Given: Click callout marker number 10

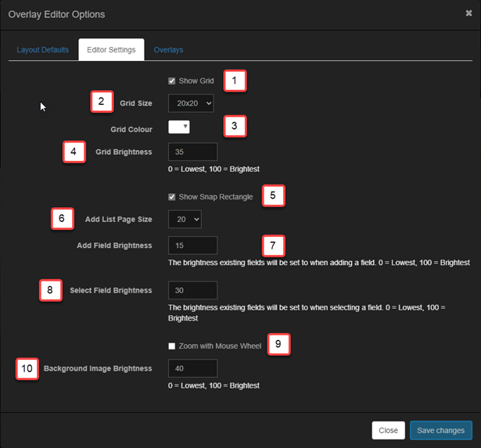Looking at the screenshot, I should (x=27, y=368).
